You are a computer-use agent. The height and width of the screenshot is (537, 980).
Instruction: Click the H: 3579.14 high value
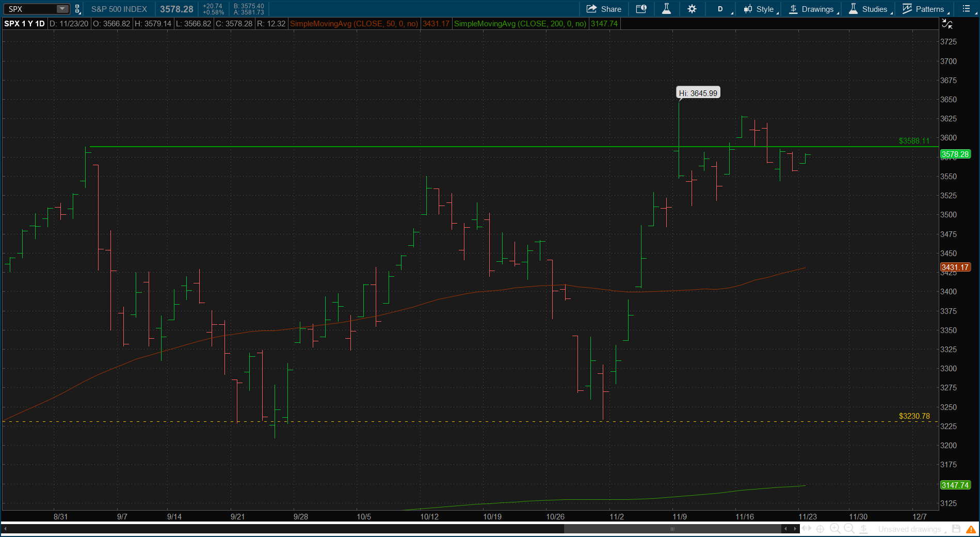coord(153,24)
